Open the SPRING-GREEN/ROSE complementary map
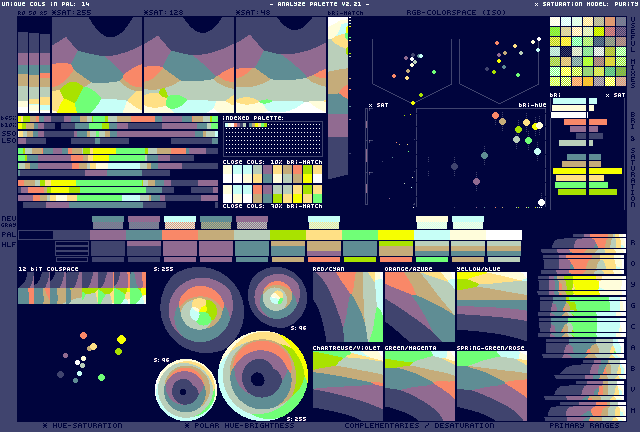The height and width of the screenshot is (432, 640). click(492, 386)
